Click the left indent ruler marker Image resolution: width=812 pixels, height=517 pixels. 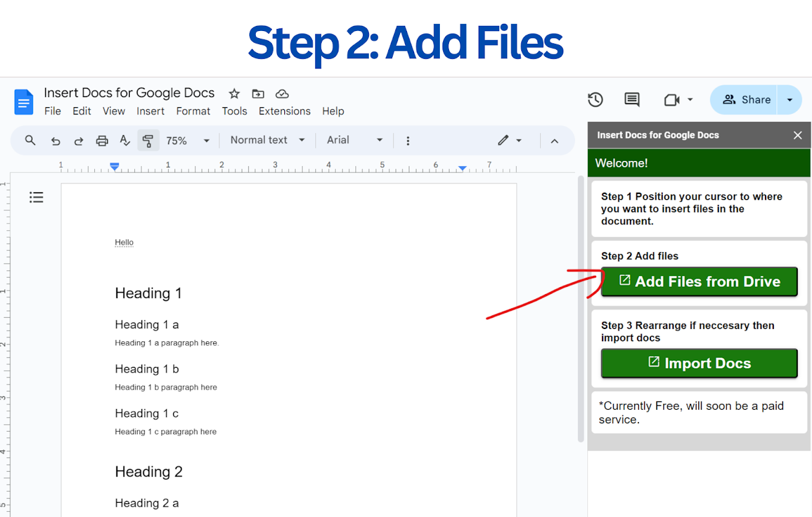coord(114,167)
